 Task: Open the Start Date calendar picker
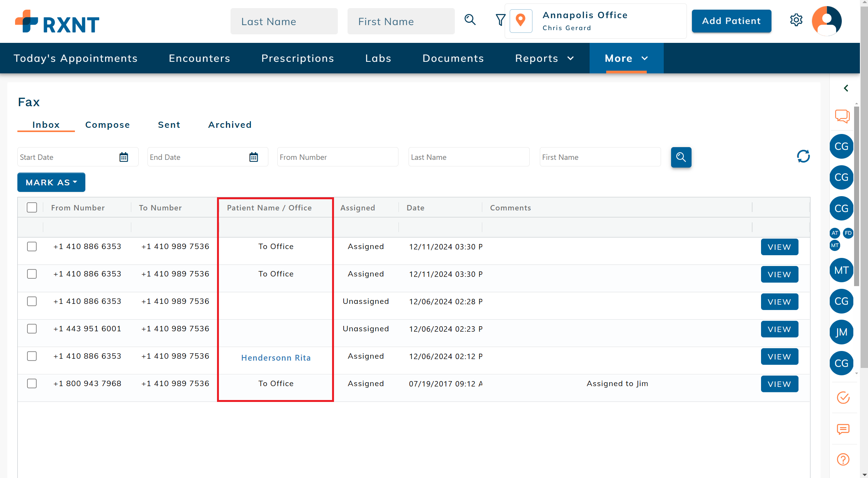(124, 157)
